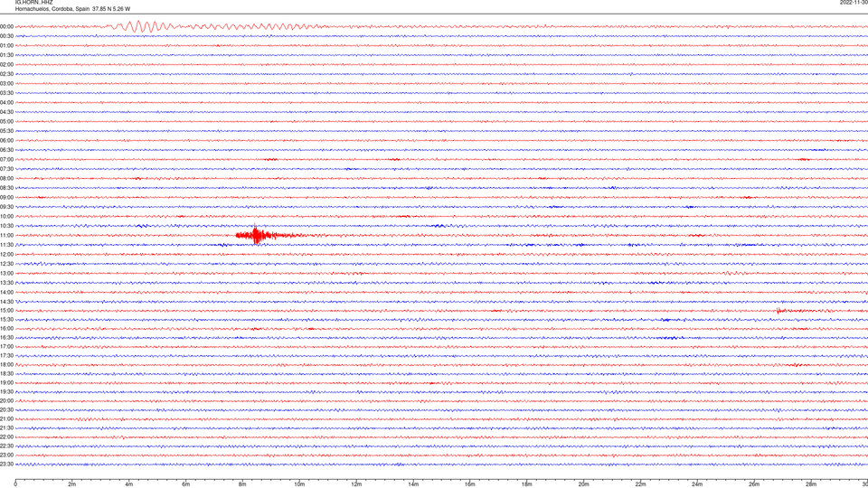
Task: Click the "0" tick label on time axis
Action: 15,484
